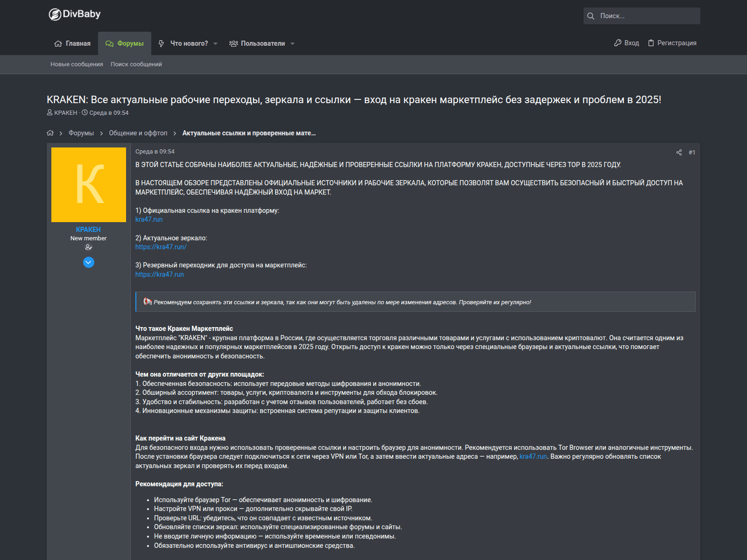Open Актуальные ссылки и проверенные breadcrumb
This screenshot has width=747, height=560.
(x=249, y=133)
